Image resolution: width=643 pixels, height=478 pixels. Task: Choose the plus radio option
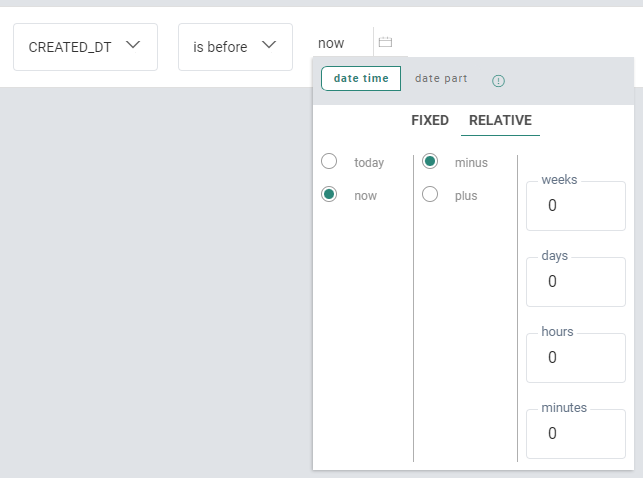[430, 195]
